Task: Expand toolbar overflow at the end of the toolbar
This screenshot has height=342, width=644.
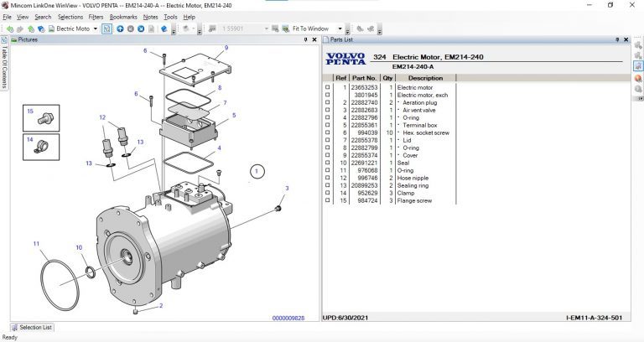Action: [x=380, y=30]
